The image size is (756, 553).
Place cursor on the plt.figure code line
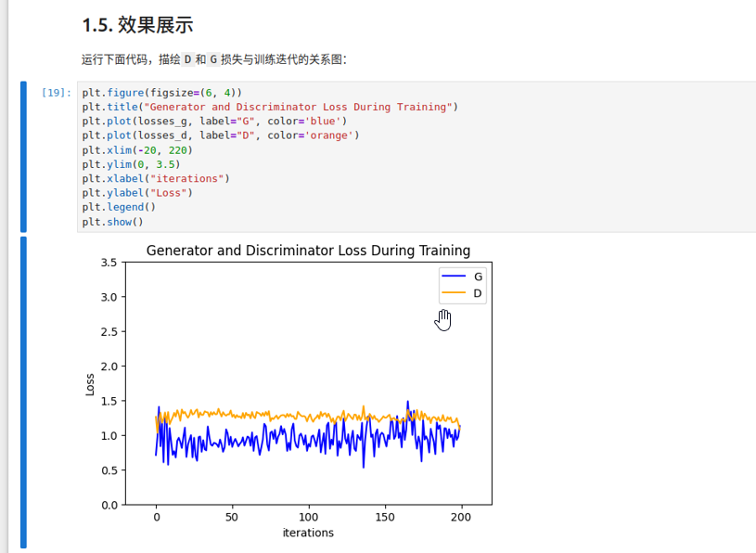pyautogui.click(x=161, y=93)
